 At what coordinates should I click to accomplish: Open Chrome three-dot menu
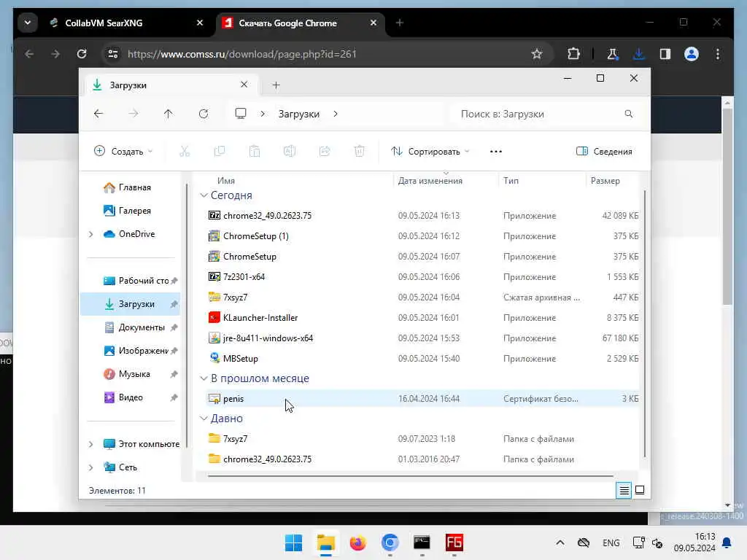[718, 54]
